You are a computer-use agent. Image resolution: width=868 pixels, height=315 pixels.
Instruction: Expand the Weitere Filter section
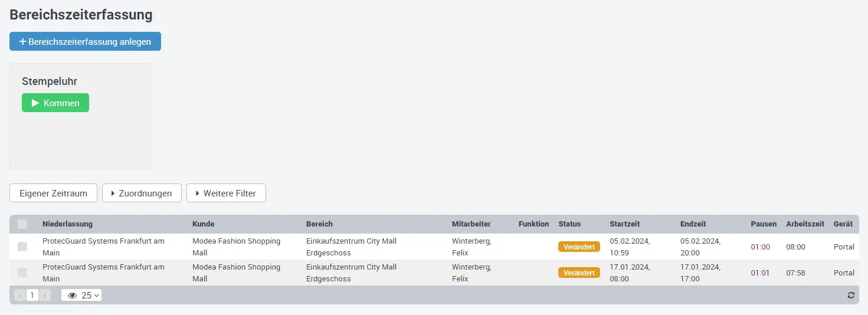click(226, 193)
